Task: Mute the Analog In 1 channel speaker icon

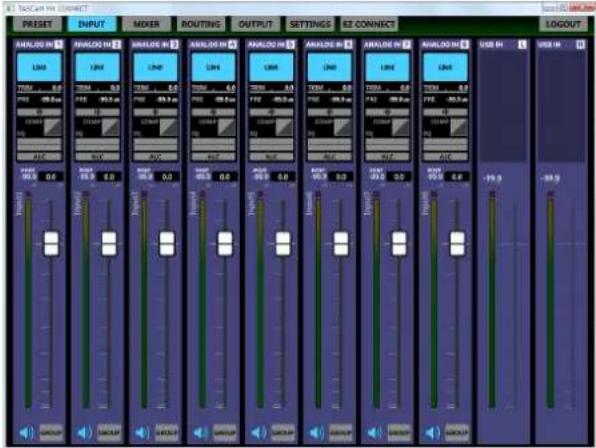Action: click(27, 432)
